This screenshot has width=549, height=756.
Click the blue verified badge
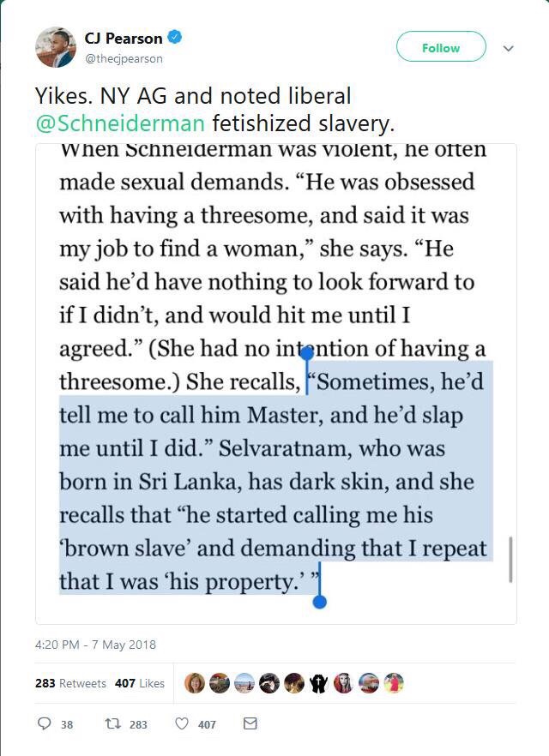pos(175,38)
